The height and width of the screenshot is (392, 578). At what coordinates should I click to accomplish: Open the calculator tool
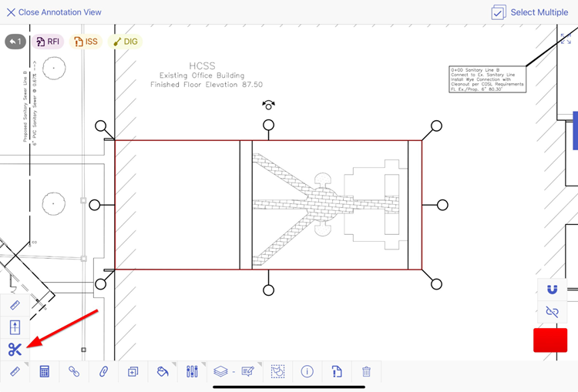click(44, 371)
